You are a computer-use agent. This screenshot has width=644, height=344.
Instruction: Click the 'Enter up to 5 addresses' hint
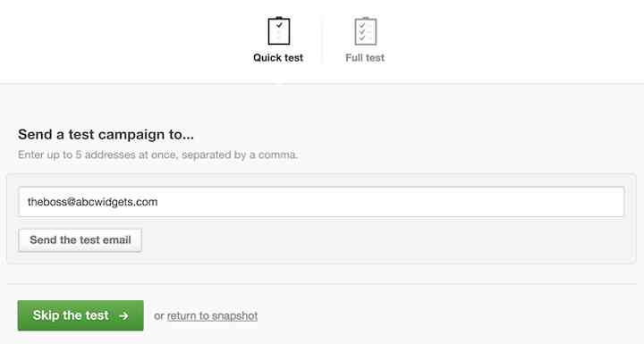(x=157, y=155)
